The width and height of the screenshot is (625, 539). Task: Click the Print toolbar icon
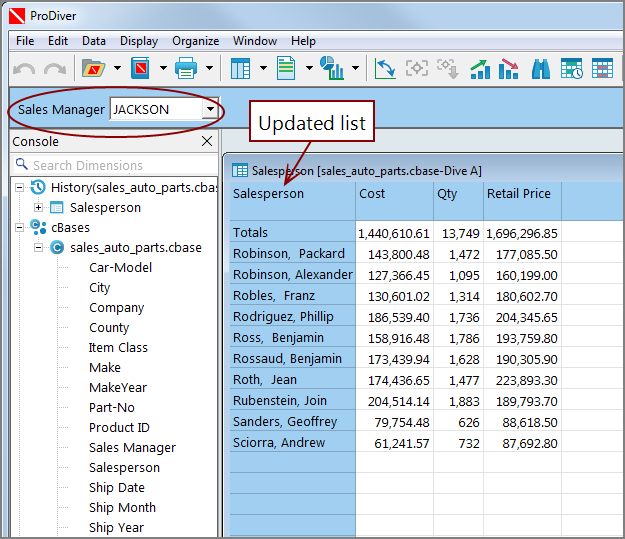186,69
